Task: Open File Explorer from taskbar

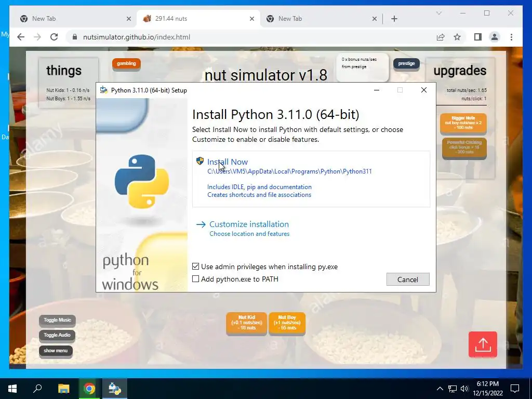Action: pyautogui.click(x=63, y=389)
